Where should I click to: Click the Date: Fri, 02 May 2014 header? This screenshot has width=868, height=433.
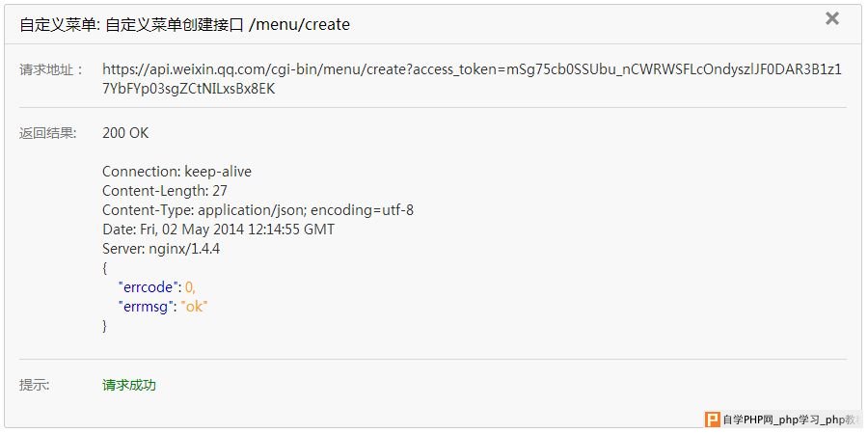[218, 230]
